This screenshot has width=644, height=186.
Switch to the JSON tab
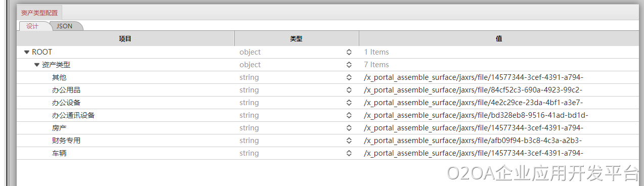click(65, 26)
